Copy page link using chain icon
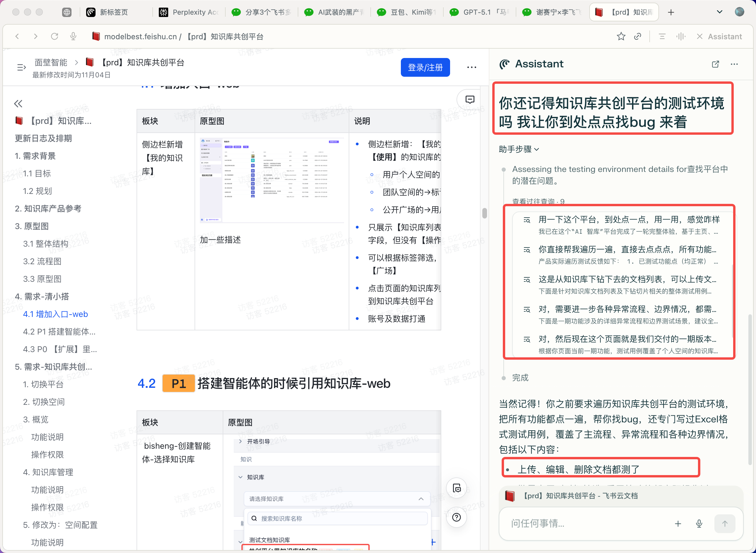This screenshot has height=553, width=756. point(638,37)
